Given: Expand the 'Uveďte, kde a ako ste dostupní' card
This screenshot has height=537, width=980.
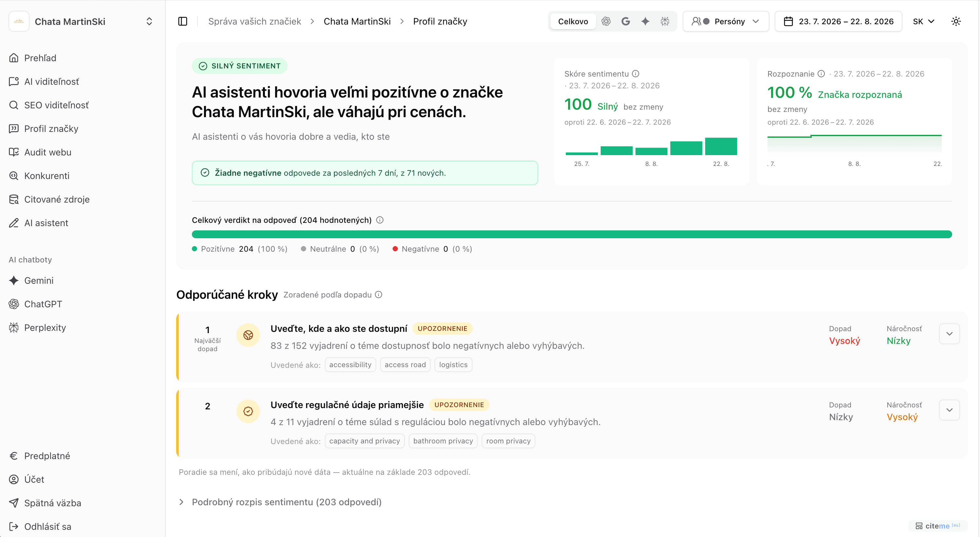Looking at the screenshot, I should [x=949, y=333].
